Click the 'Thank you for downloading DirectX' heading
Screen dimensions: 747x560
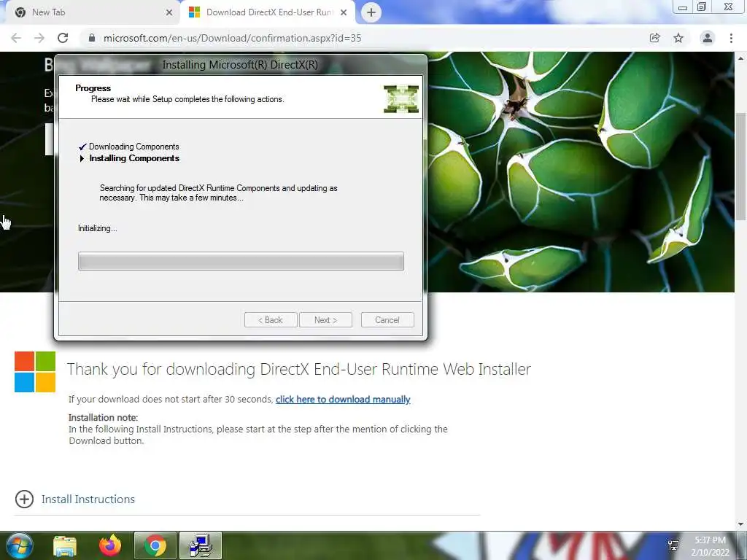pyautogui.click(x=298, y=370)
